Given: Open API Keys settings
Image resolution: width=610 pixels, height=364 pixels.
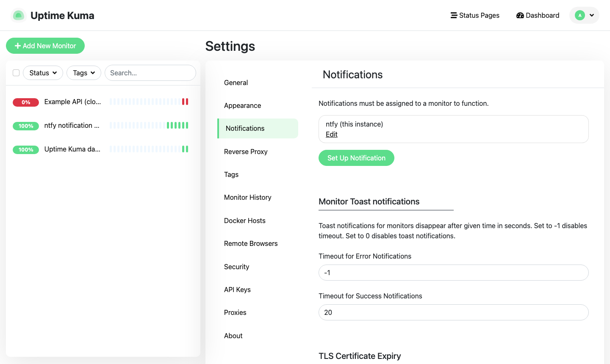Looking at the screenshot, I should [x=258, y=290].
